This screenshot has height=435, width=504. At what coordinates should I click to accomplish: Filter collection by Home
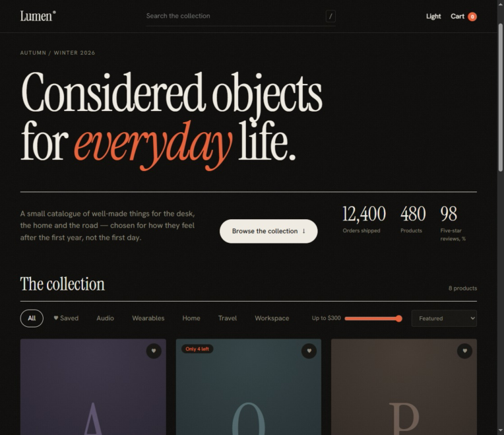point(191,318)
